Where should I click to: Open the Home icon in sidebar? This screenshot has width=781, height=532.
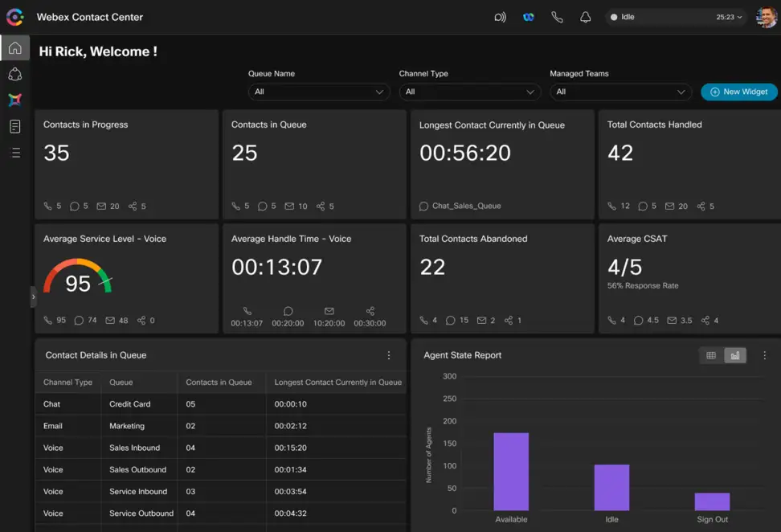click(x=15, y=48)
